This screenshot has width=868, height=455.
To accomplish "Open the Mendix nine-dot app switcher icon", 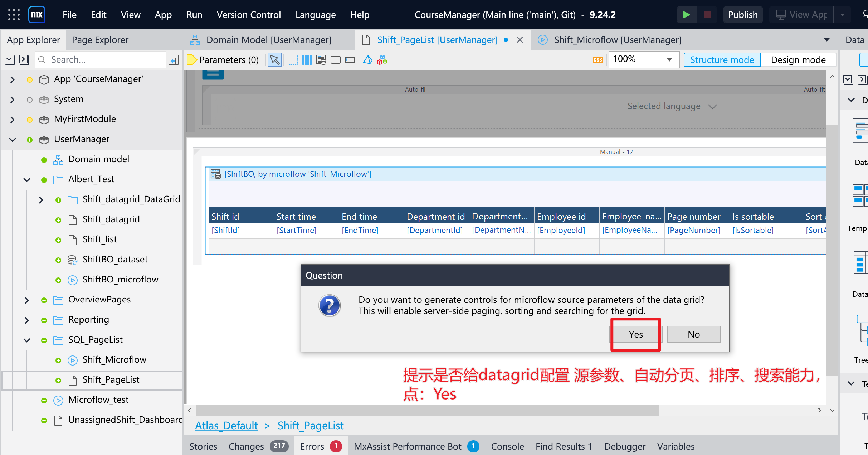I will [x=14, y=15].
